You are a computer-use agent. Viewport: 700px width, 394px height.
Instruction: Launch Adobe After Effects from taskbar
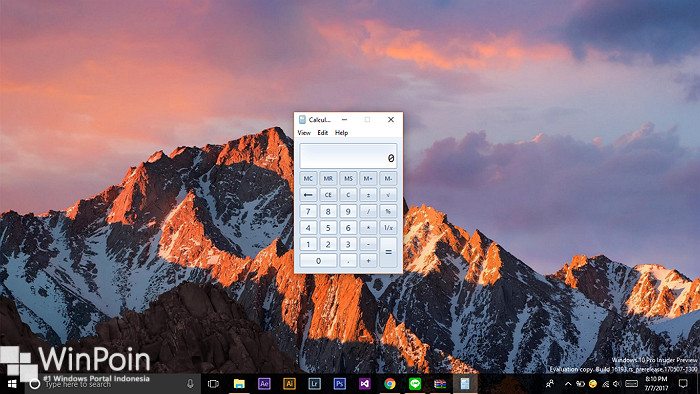click(264, 384)
